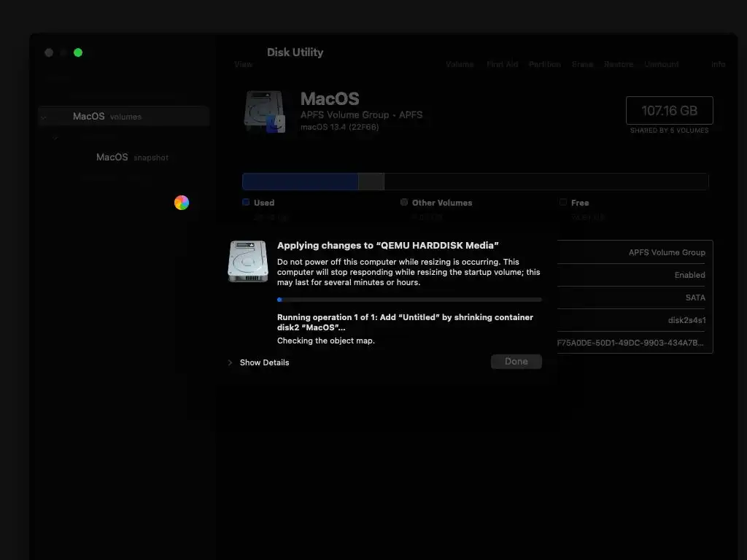Image resolution: width=747 pixels, height=560 pixels.
Task: Click the 'APFS Volume Group' table value
Action: tap(667, 252)
